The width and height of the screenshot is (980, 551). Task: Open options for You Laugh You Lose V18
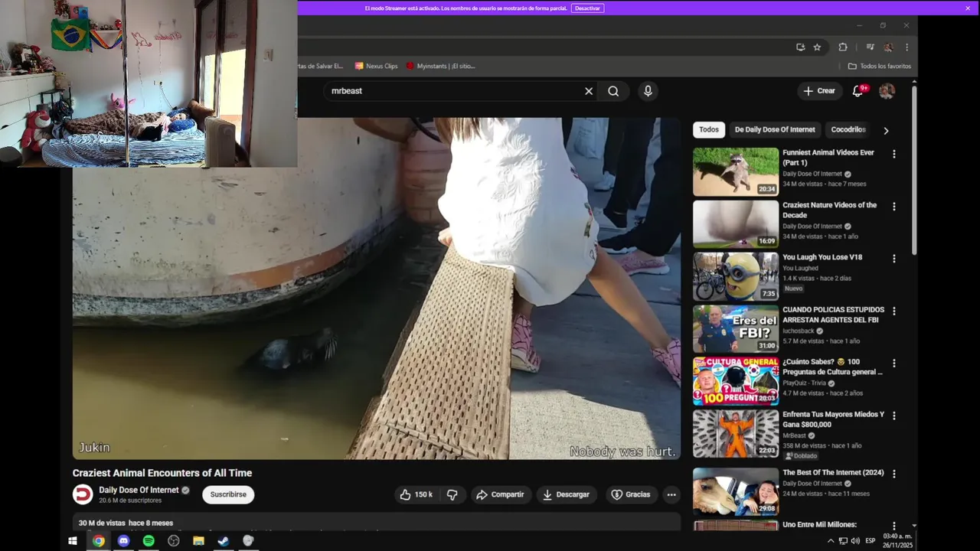pos(893,259)
